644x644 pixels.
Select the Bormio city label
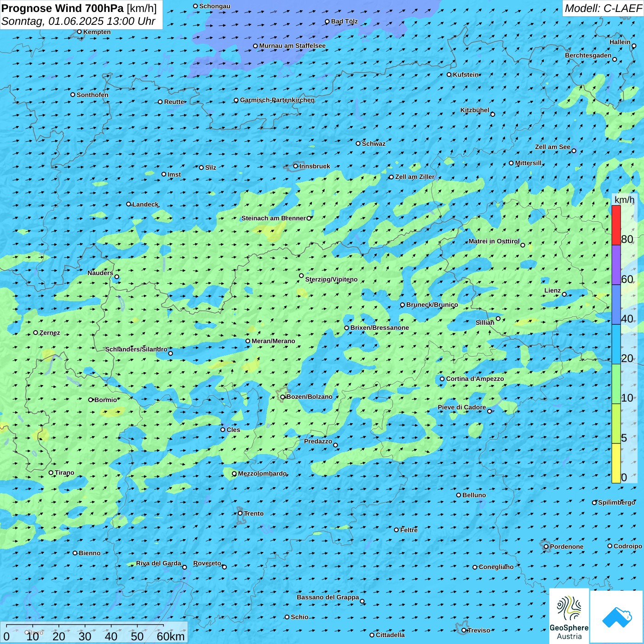106,400
